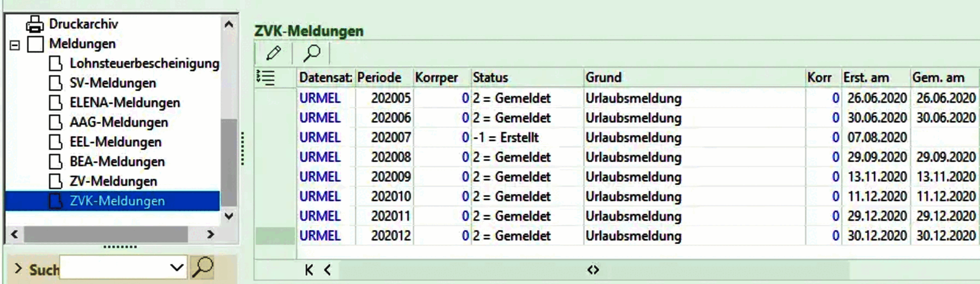Click the pencil edit icon in toolbar
Viewport: 980px width, 284px height.
[274, 53]
